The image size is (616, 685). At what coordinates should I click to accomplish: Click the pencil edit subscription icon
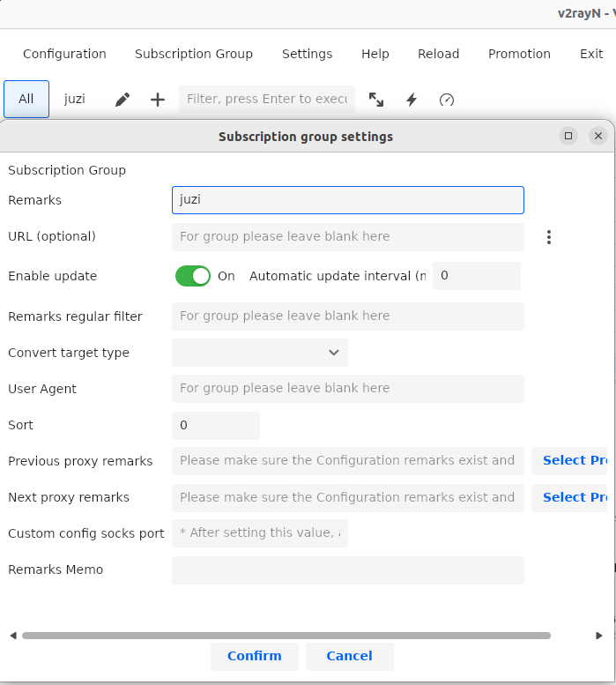(122, 100)
